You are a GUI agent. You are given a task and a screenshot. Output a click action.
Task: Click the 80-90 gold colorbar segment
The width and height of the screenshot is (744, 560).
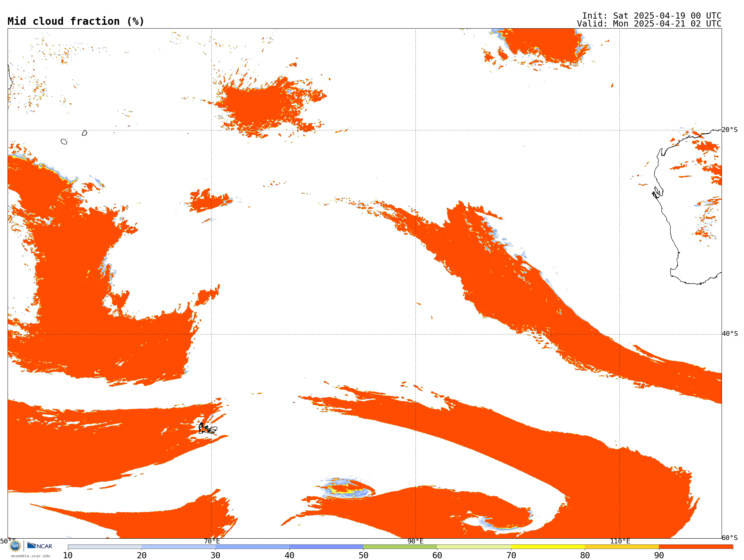click(622, 547)
